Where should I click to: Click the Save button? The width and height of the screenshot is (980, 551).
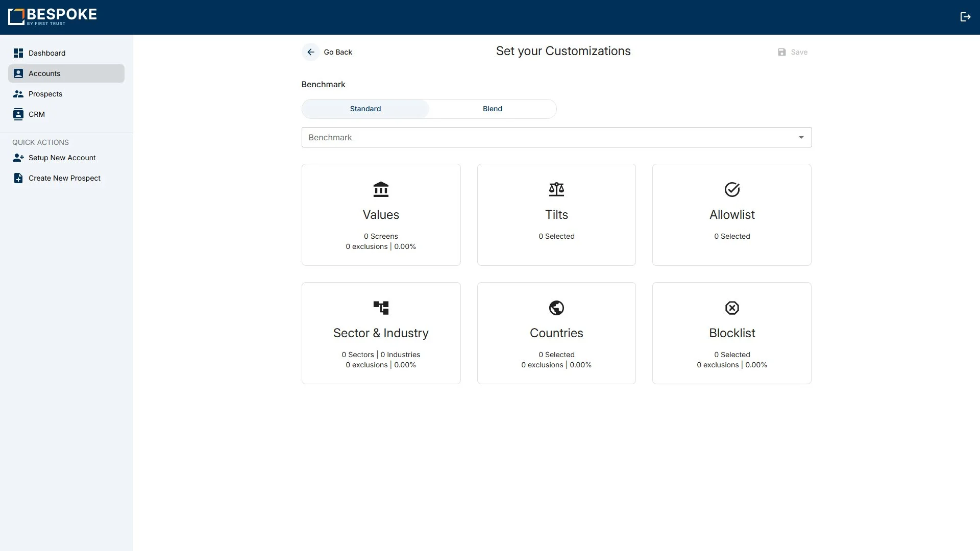(792, 52)
